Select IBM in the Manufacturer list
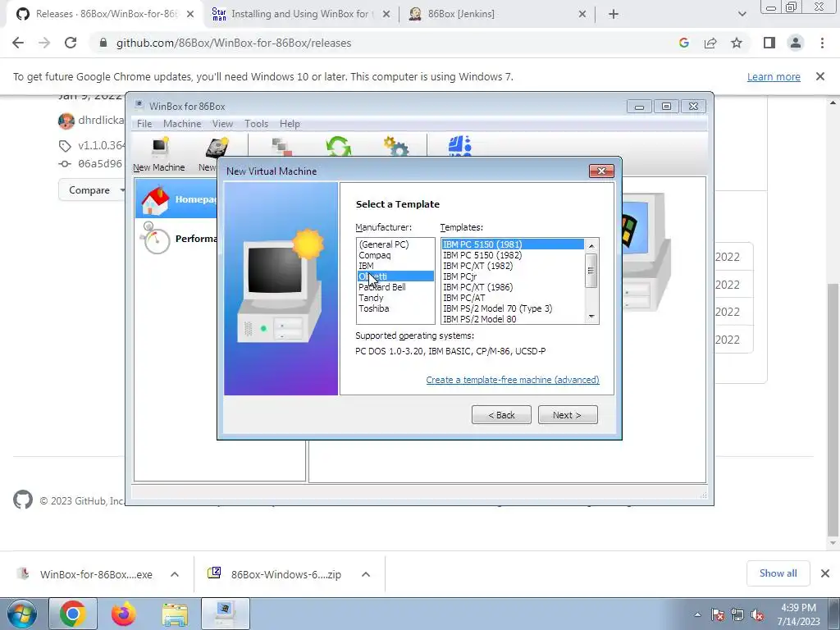This screenshot has width=840, height=630. 395,266
